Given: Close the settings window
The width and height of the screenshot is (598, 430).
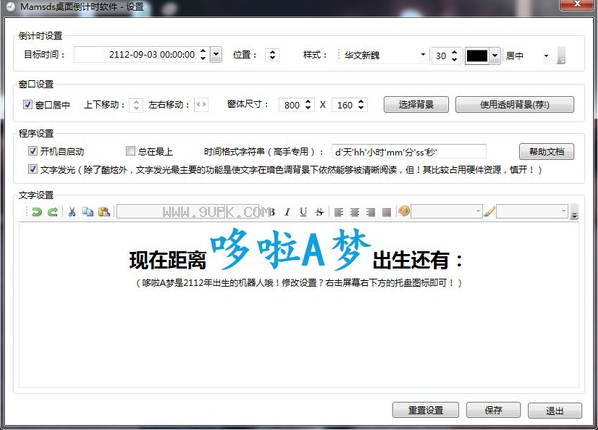Looking at the screenshot, I should pos(577,4).
